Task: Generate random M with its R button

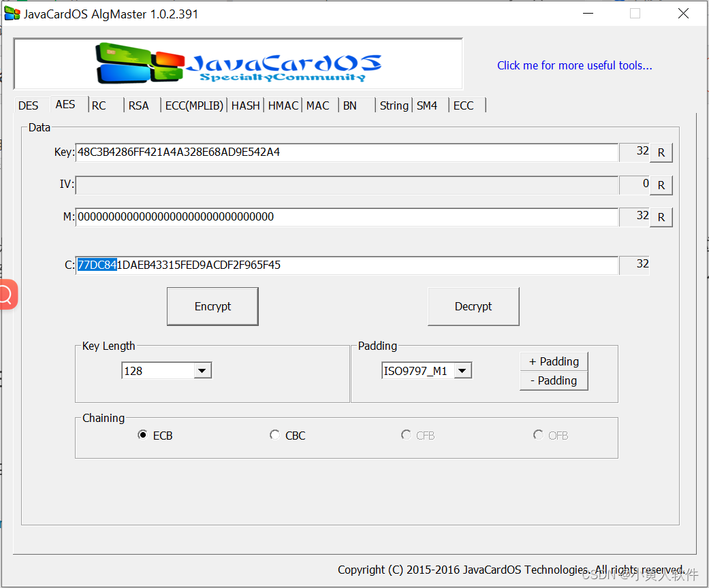Action: (x=661, y=217)
